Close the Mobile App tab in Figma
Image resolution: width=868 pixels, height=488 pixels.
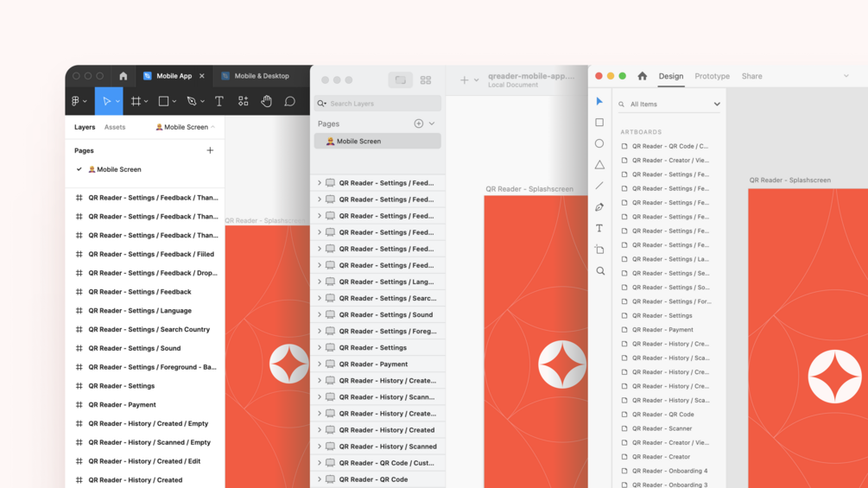point(202,76)
